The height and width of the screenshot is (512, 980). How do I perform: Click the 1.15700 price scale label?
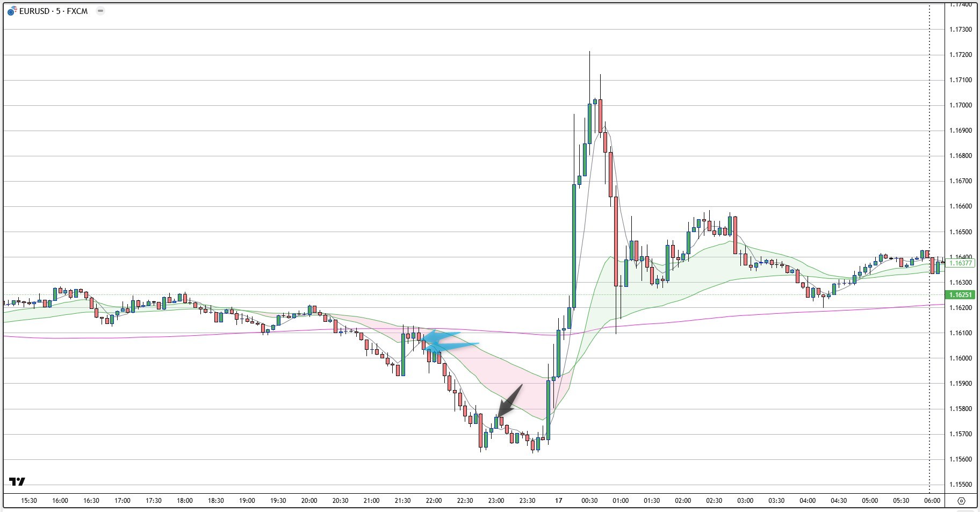pyautogui.click(x=960, y=434)
